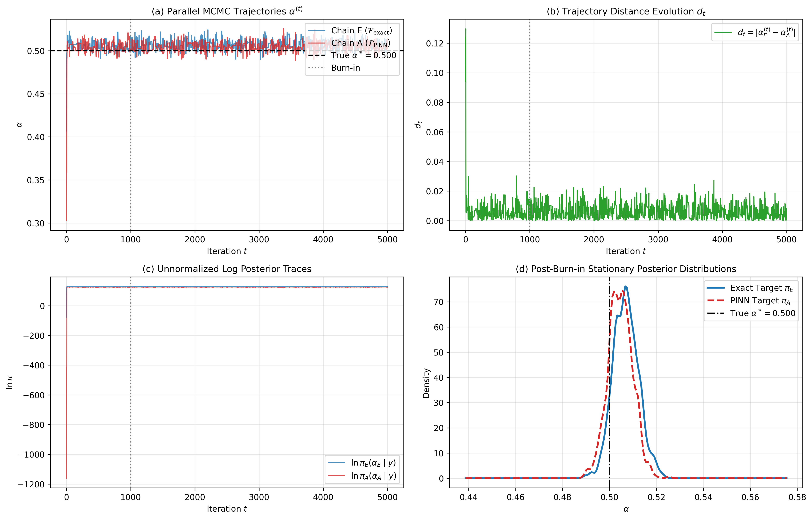
Task: Click the α y-axis label in plot (a)
Action: pyautogui.click(x=19, y=125)
